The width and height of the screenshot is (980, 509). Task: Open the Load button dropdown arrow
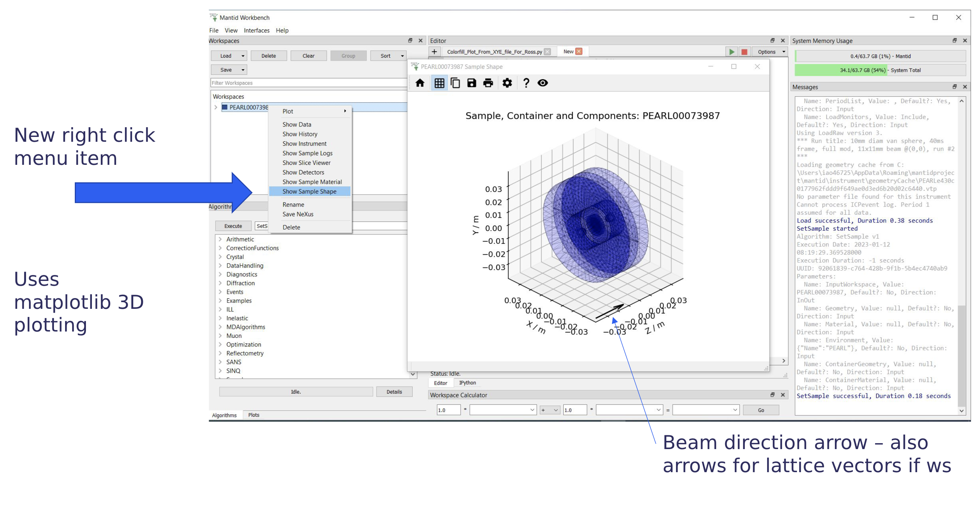click(x=243, y=56)
